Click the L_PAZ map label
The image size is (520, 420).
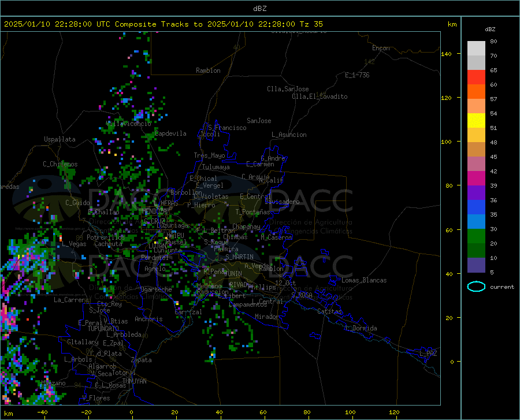(x=428, y=354)
